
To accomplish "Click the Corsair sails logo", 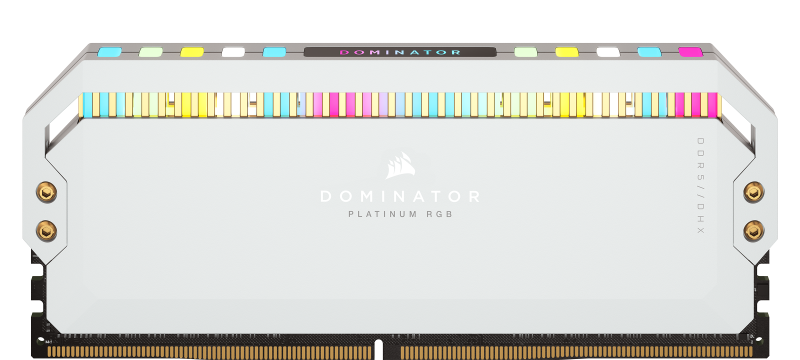I will pos(401,165).
